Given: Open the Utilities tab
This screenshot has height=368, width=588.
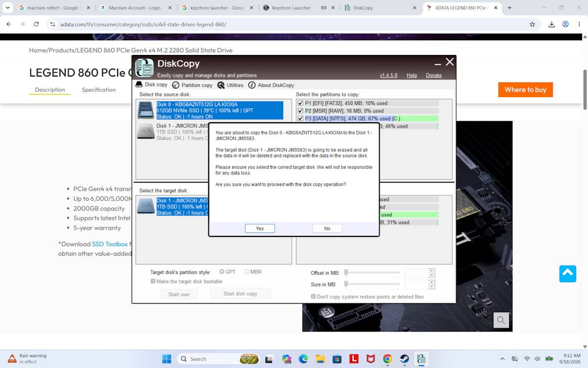Looking at the screenshot, I should [x=230, y=85].
